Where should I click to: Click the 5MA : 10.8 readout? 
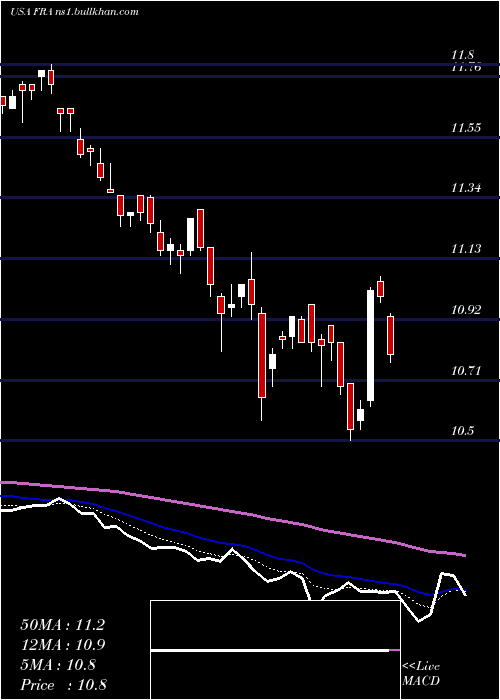pos(58,666)
